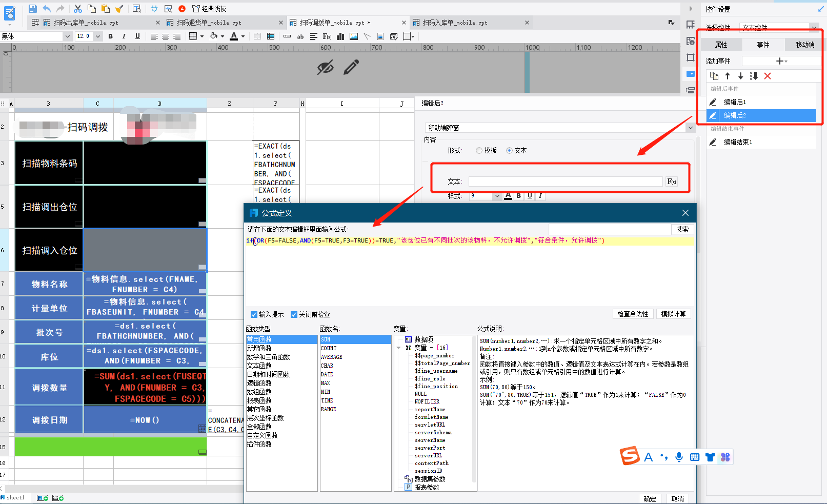Image resolution: width=827 pixels, height=504 pixels.
Task: Click the 经典浅灰 theme button
Action: point(209,9)
